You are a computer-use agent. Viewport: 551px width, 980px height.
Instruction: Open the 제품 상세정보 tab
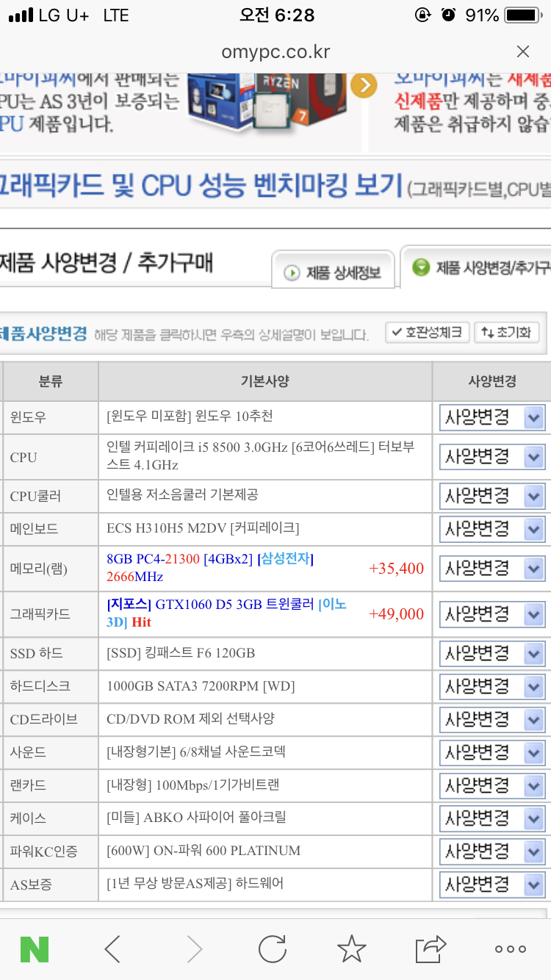(334, 270)
